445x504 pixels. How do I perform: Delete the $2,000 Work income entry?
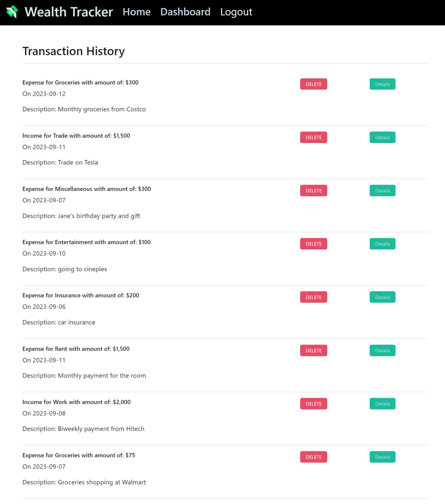coord(313,403)
